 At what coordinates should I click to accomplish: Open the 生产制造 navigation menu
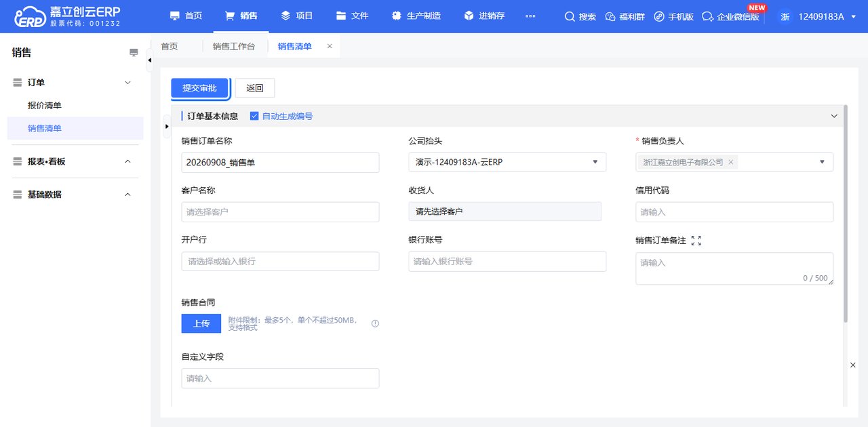pos(416,16)
